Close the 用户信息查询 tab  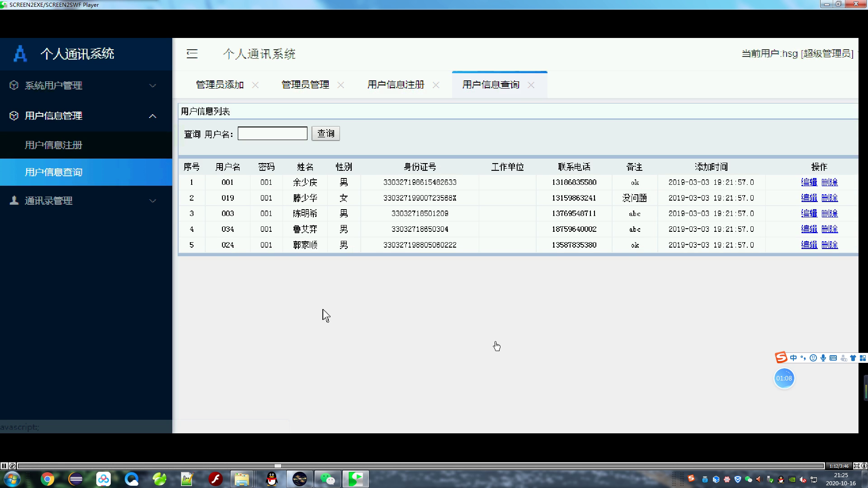tap(531, 85)
